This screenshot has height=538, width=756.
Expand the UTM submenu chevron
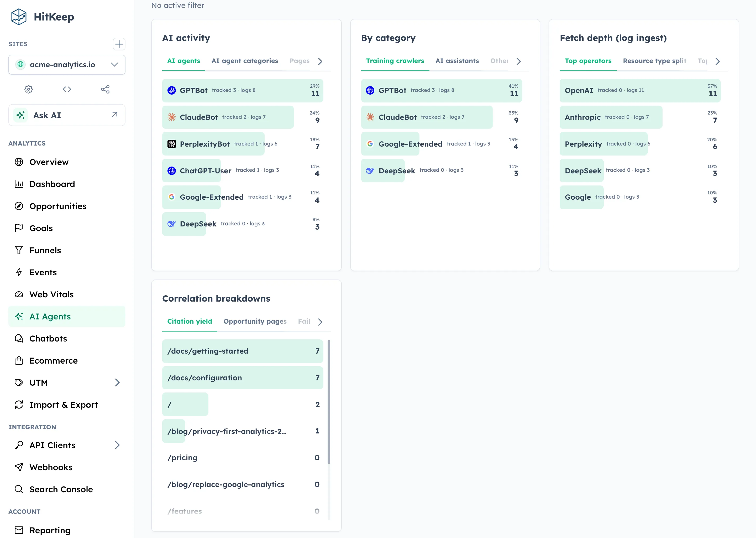117,383
